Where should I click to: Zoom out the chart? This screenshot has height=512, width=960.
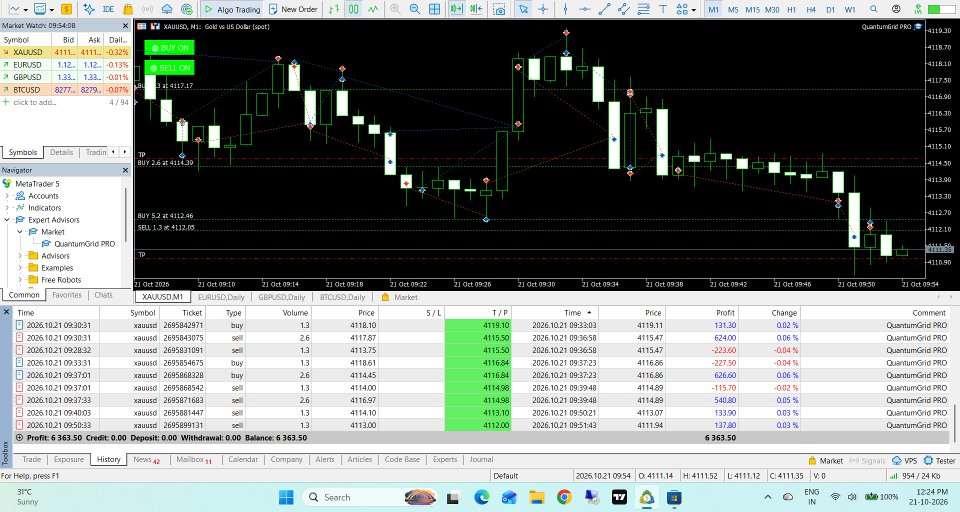point(414,9)
